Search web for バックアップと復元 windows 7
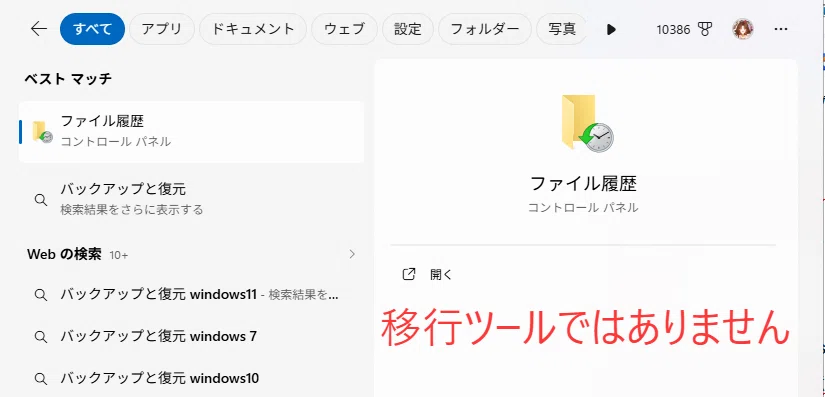Screen dimensions: 825x397 click(x=192, y=336)
